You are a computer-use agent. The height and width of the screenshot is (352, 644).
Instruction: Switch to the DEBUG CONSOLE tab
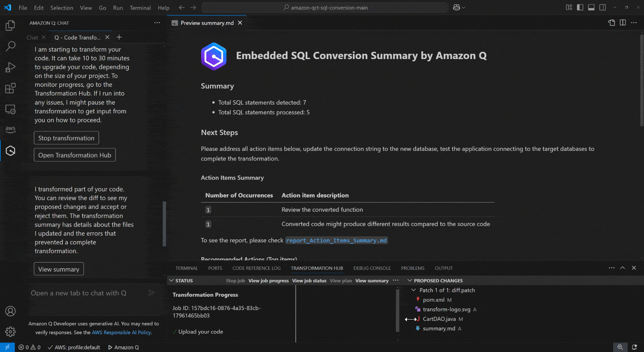click(x=372, y=268)
